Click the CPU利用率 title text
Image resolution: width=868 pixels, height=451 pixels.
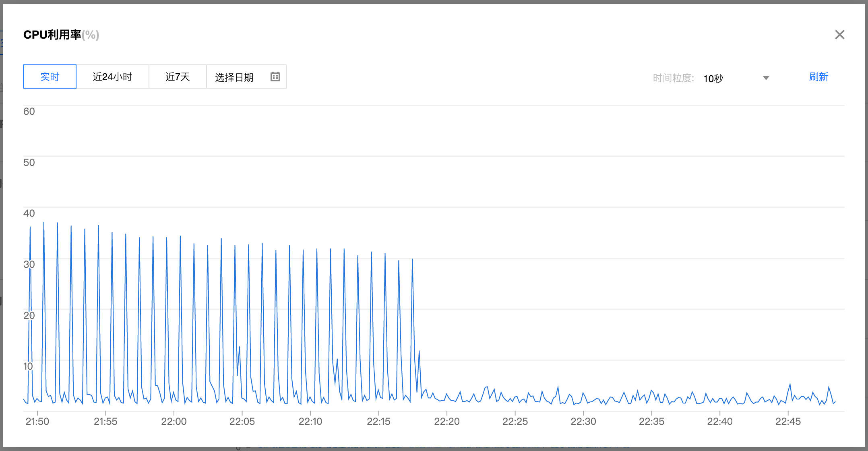point(61,35)
